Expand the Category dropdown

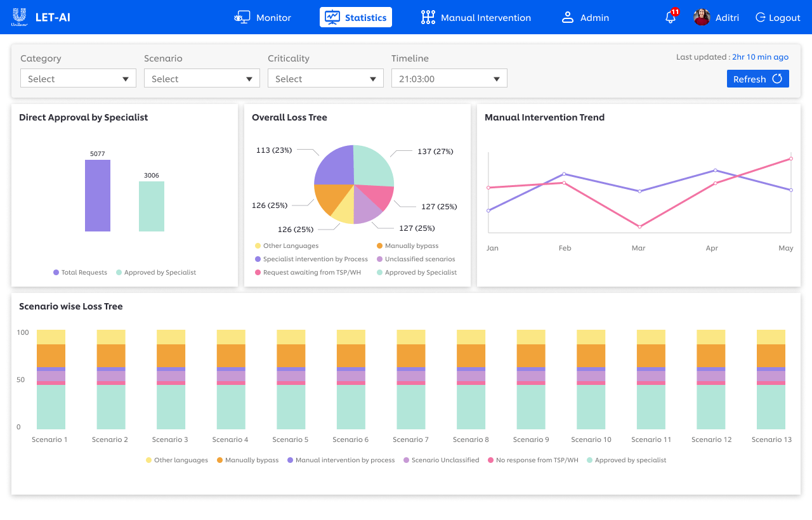pyautogui.click(x=78, y=79)
